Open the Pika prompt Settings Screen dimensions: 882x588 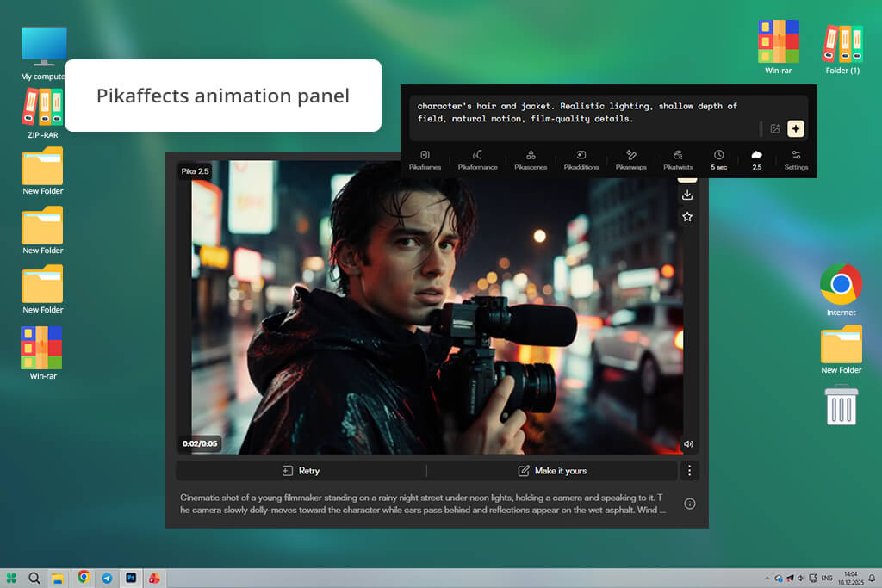coord(796,159)
